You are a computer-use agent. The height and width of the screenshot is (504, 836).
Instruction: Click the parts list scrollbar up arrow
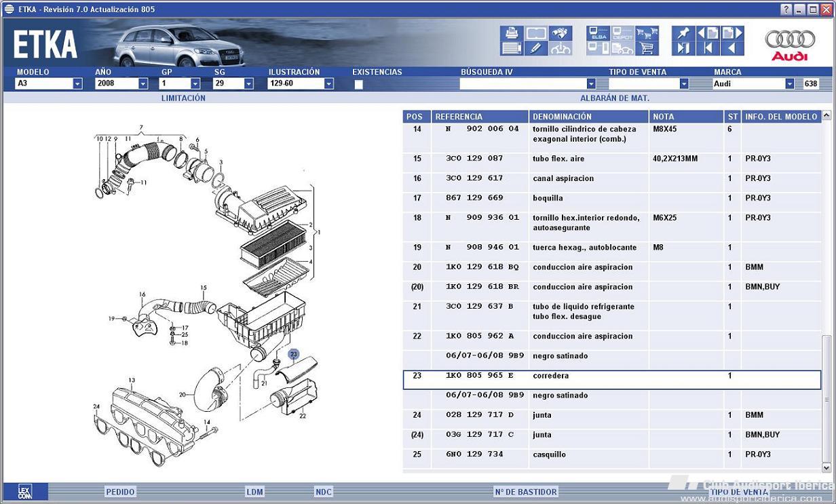point(826,116)
